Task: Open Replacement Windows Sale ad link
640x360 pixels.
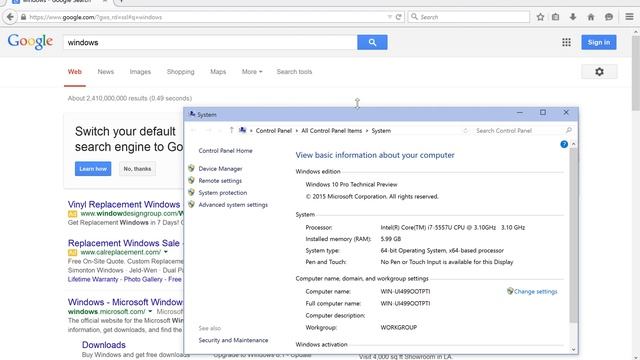Action: pyautogui.click(x=124, y=243)
